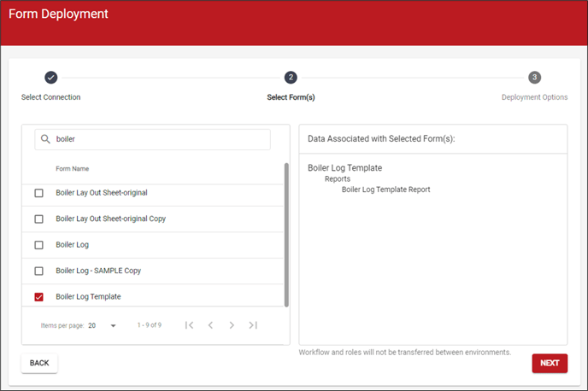Image resolution: width=588 pixels, height=391 pixels.
Task: Open the Select Connection step label
Action: [50, 97]
